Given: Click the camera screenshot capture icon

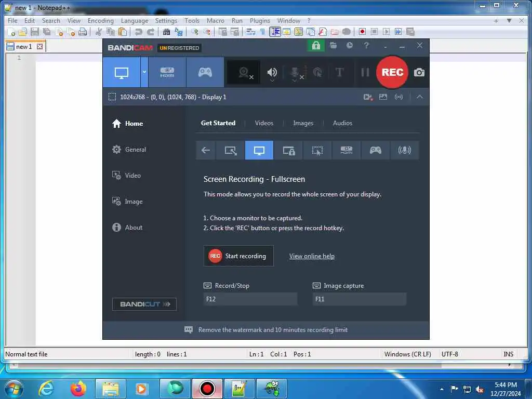Looking at the screenshot, I should (x=419, y=72).
